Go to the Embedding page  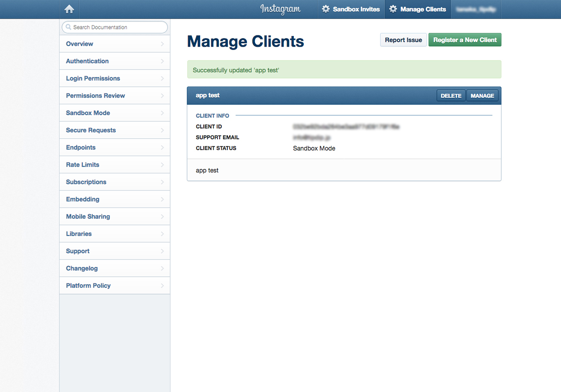[x=115, y=199]
